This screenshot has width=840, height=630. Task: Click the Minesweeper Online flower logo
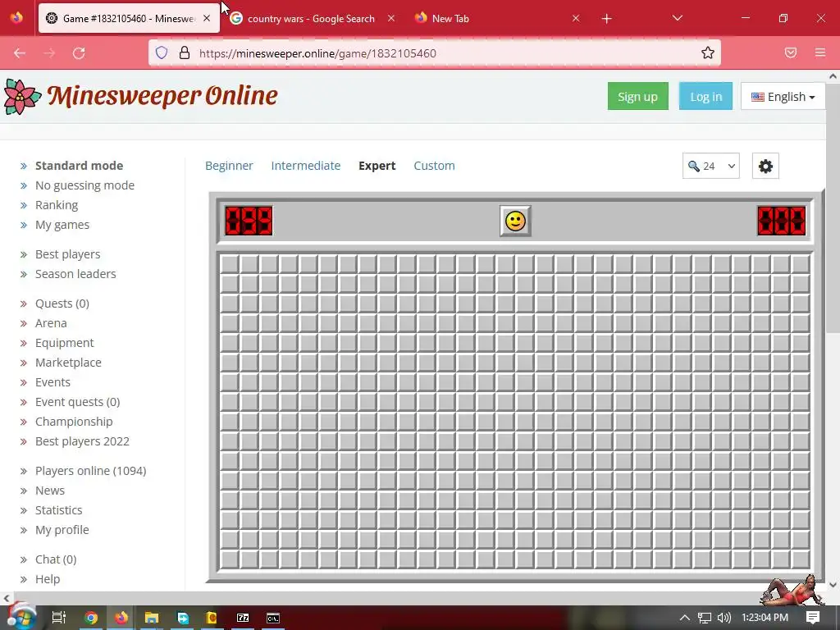22,97
